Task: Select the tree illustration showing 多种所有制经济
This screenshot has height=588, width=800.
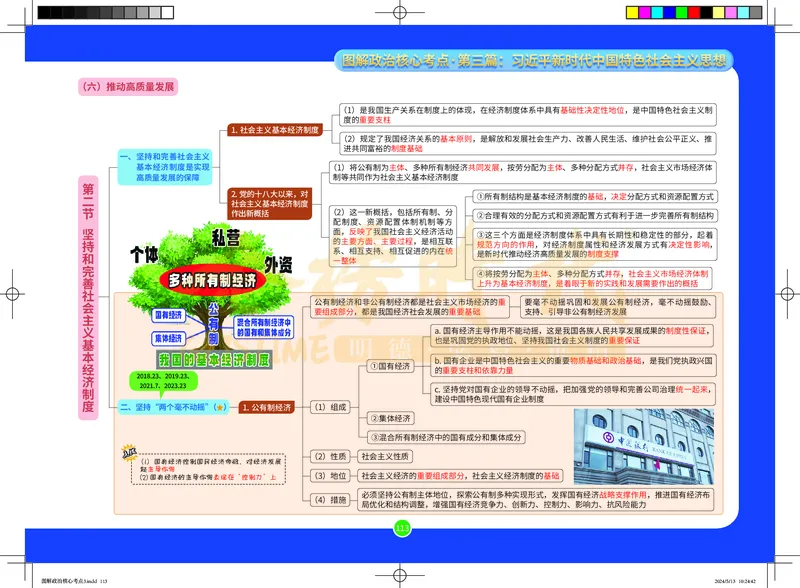Action: [212, 279]
